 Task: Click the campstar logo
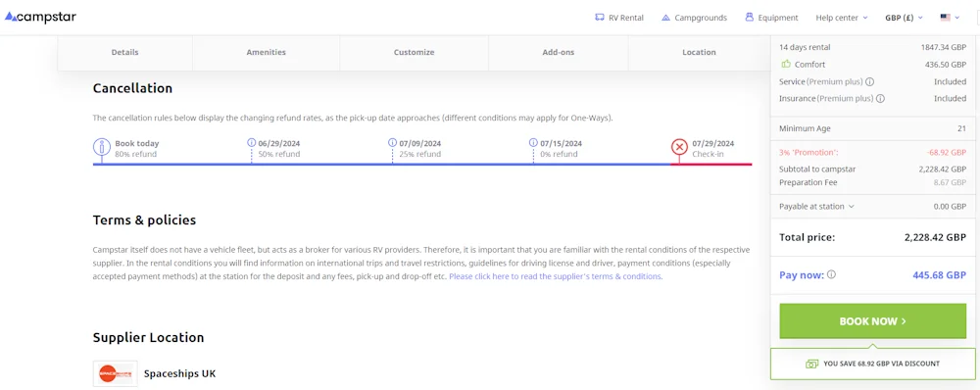click(40, 18)
